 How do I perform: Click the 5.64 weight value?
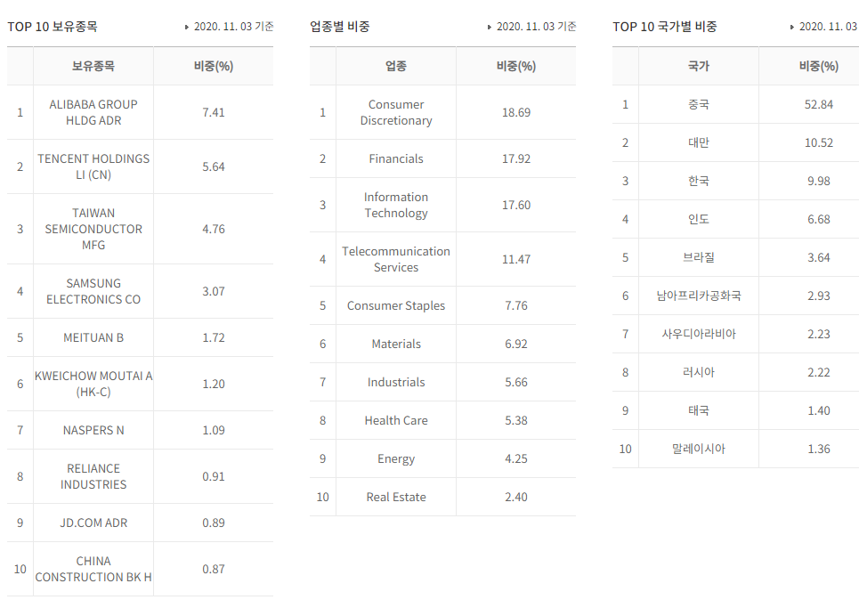pos(214,166)
